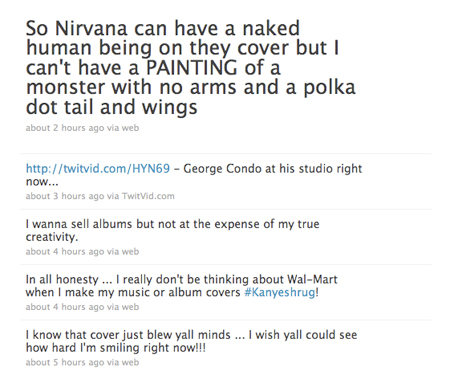This screenshot has height=371, width=450.
Task: Click the 'I wanna sell albums' tweet
Action: 172,230
